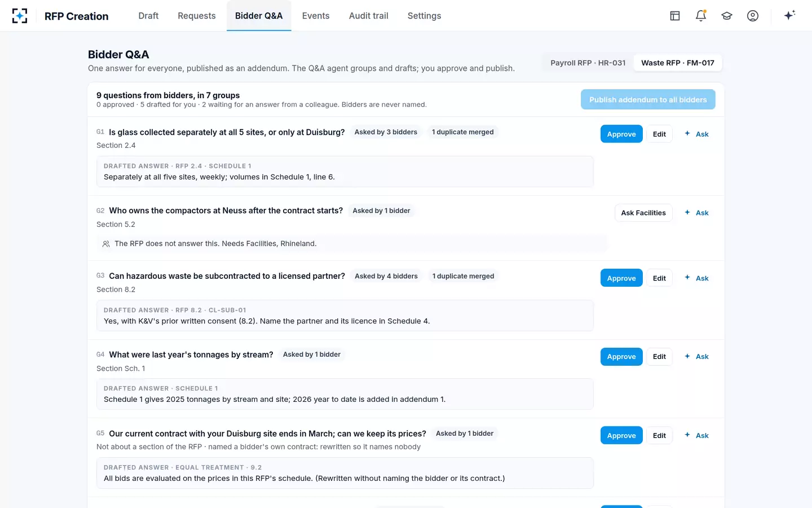Screen dimensions: 812x508
Task: Click Ask Facilities for compactors question
Action: tap(643, 213)
